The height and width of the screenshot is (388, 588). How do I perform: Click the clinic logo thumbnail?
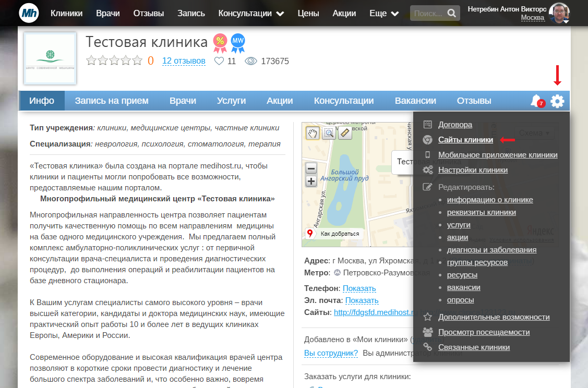[x=50, y=58]
